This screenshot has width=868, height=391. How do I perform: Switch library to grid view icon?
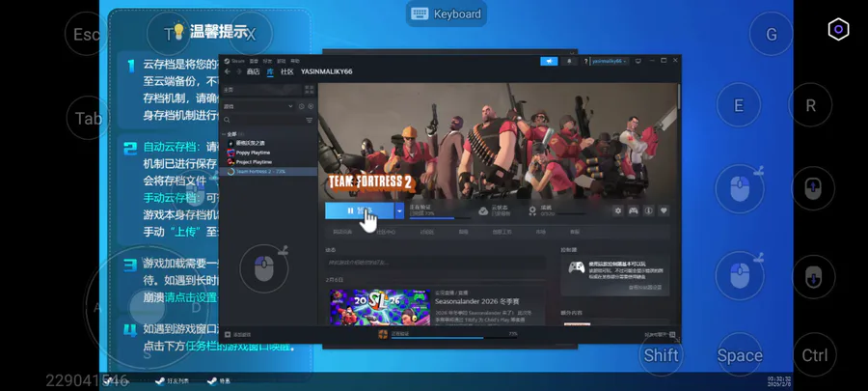(309, 89)
